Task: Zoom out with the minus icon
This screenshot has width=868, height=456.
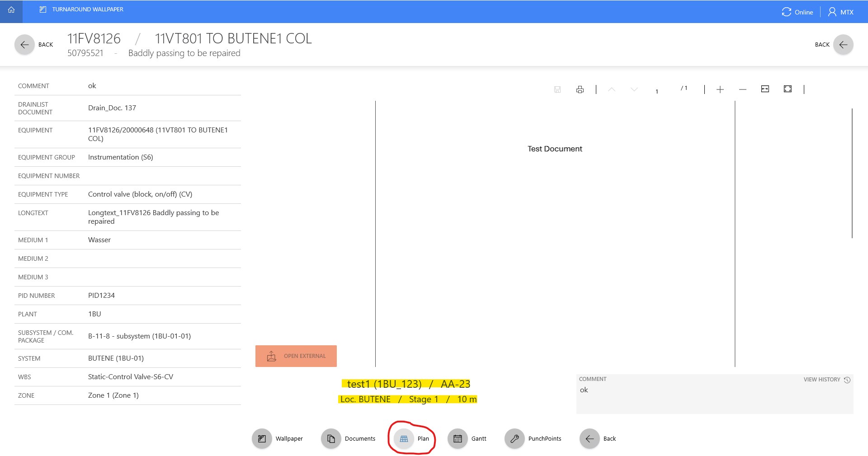Action: 743,89
